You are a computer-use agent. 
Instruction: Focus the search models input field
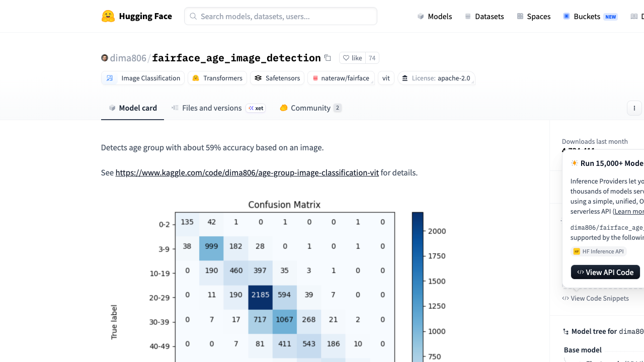tap(281, 16)
